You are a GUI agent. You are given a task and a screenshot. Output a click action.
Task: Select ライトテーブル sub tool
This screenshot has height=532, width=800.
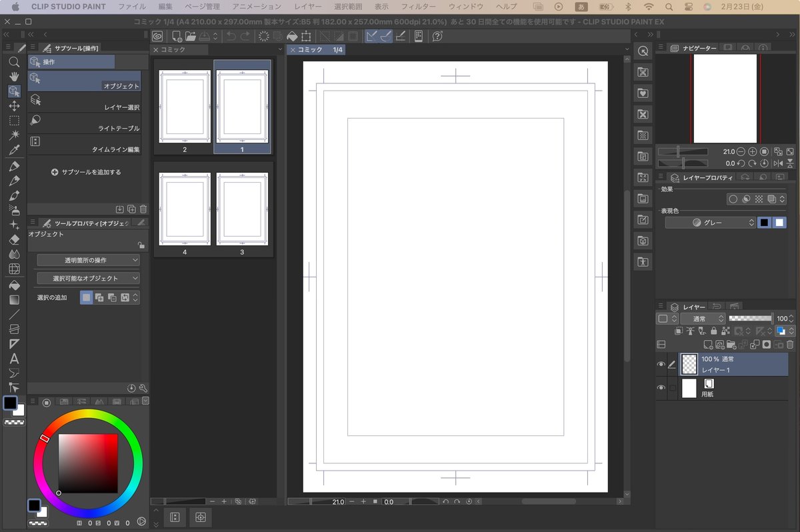pyautogui.click(x=84, y=123)
